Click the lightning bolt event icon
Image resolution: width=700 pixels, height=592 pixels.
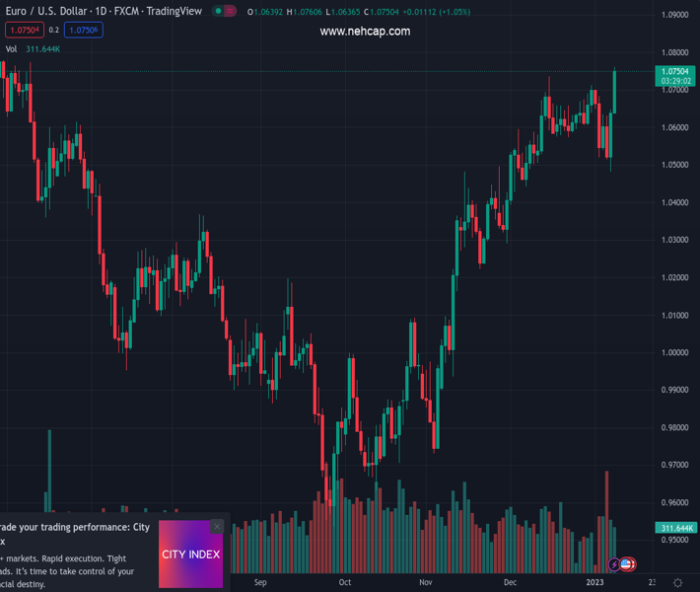click(614, 564)
